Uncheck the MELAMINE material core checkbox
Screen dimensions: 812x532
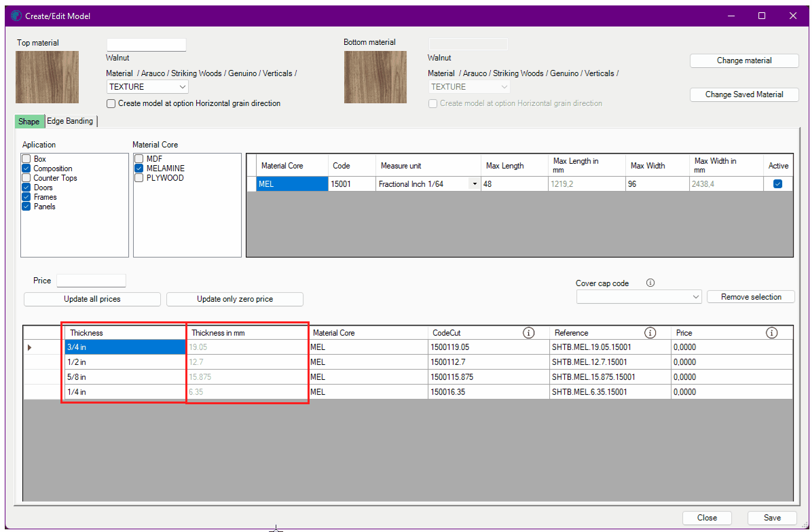coord(139,169)
